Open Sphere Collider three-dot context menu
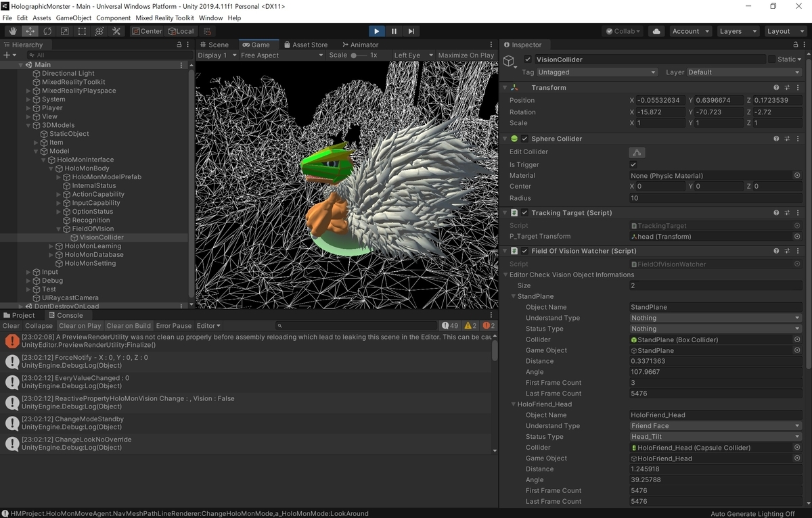Image resolution: width=812 pixels, height=518 pixels. pos(798,139)
